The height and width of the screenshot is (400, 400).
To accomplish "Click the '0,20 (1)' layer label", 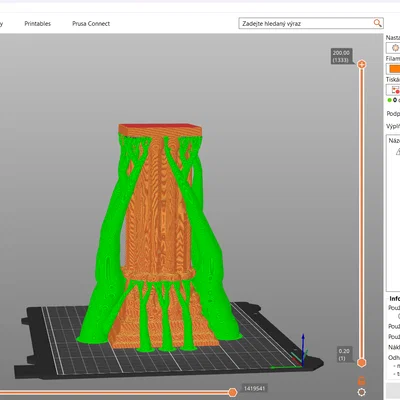I will tap(344, 355).
